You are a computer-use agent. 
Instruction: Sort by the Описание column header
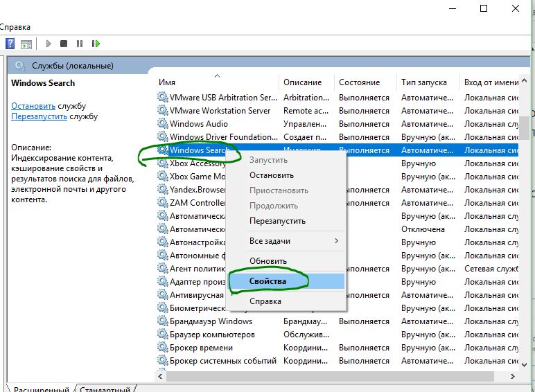[x=306, y=82]
